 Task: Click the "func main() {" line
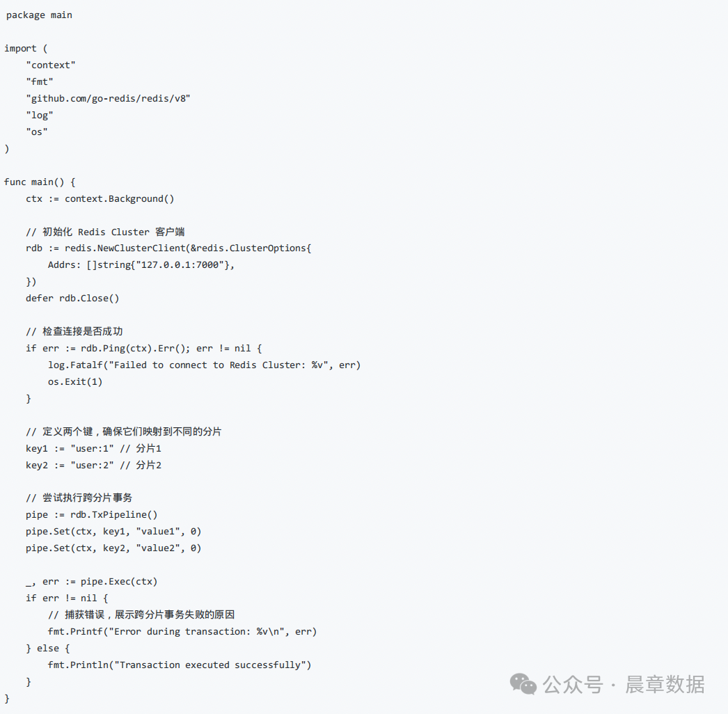[40, 182]
